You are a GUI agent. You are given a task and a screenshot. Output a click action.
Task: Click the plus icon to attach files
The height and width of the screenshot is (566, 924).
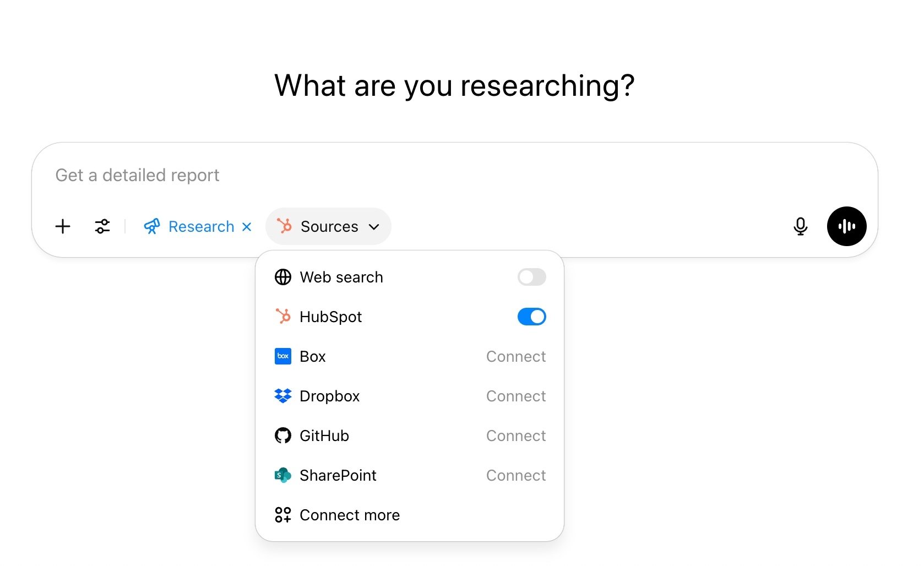(x=62, y=226)
